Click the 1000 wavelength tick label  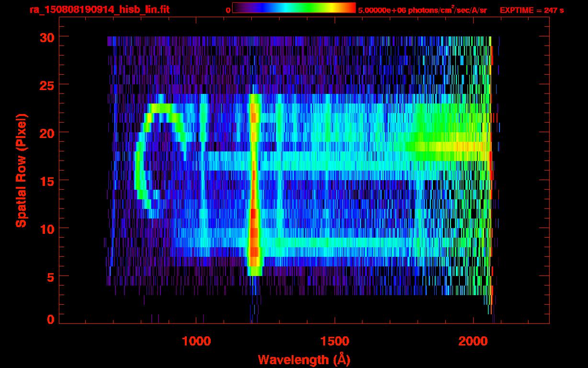click(196, 341)
